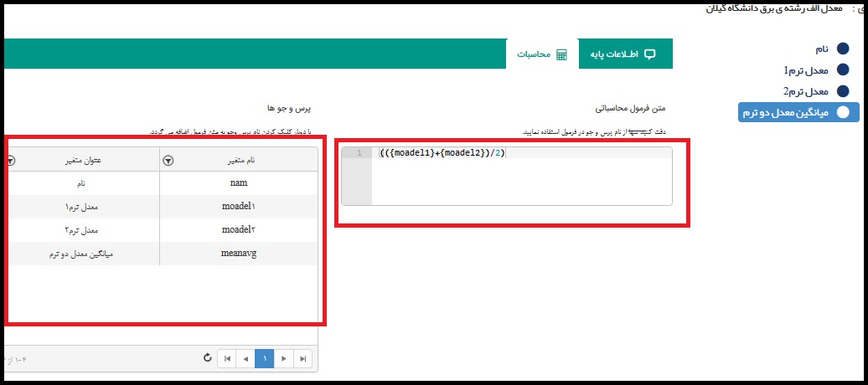Select the معدل ترم1 step circle
The image size is (868, 385).
843,71
